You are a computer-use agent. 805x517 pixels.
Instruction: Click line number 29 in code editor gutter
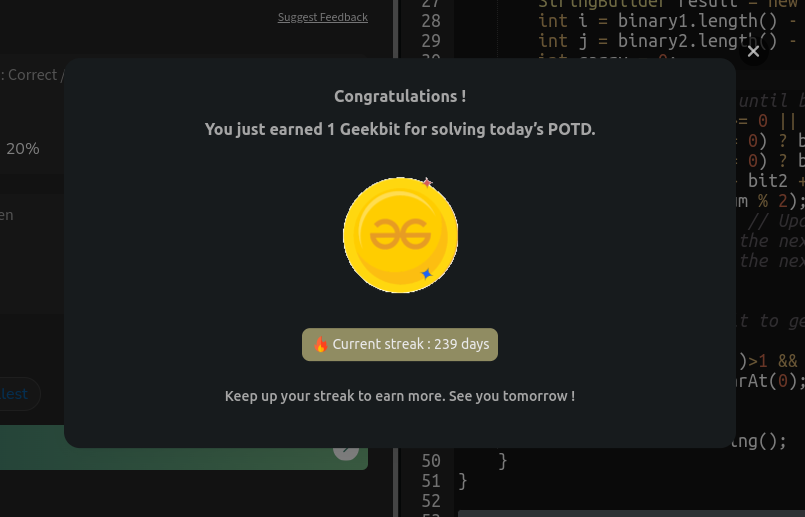point(431,41)
